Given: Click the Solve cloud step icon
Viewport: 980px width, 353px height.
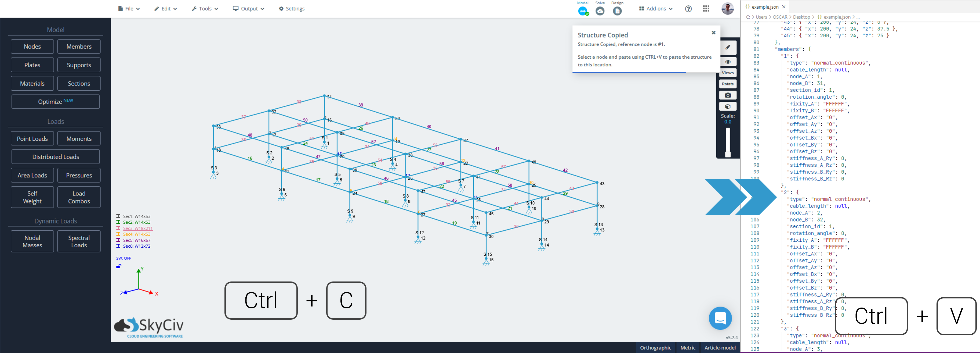Looking at the screenshot, I should pyautogui.click(x=600, y=11).
